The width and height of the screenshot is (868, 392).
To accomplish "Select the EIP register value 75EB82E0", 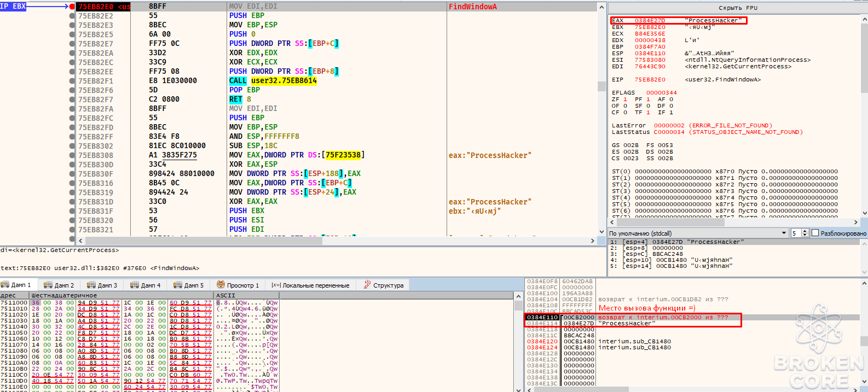I will coord(650,80).
